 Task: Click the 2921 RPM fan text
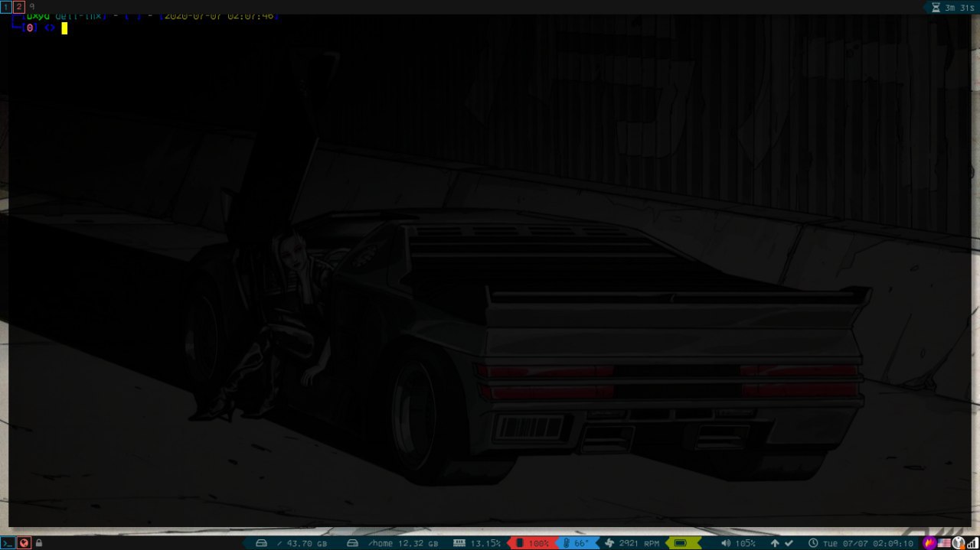[x=639, y=544]
